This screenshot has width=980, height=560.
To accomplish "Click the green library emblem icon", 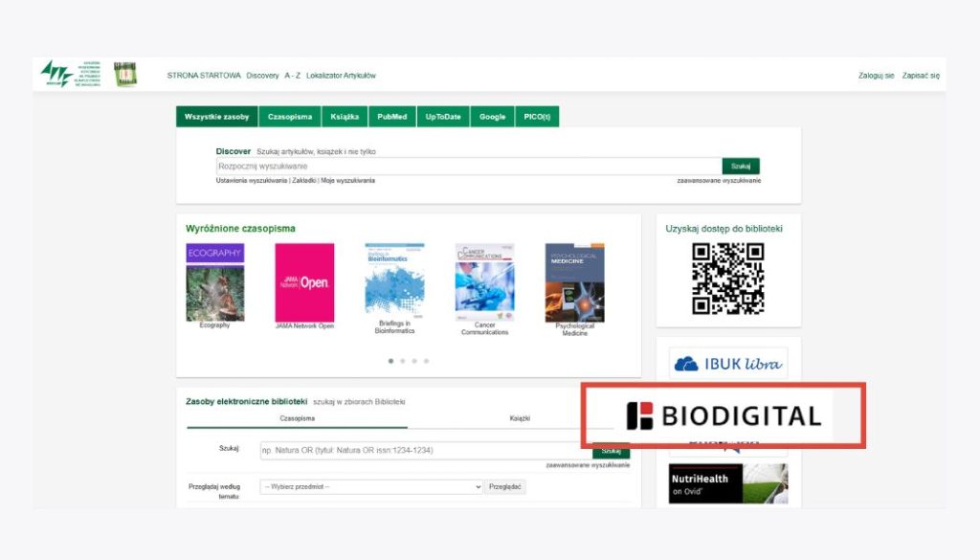I will (125, 75).
